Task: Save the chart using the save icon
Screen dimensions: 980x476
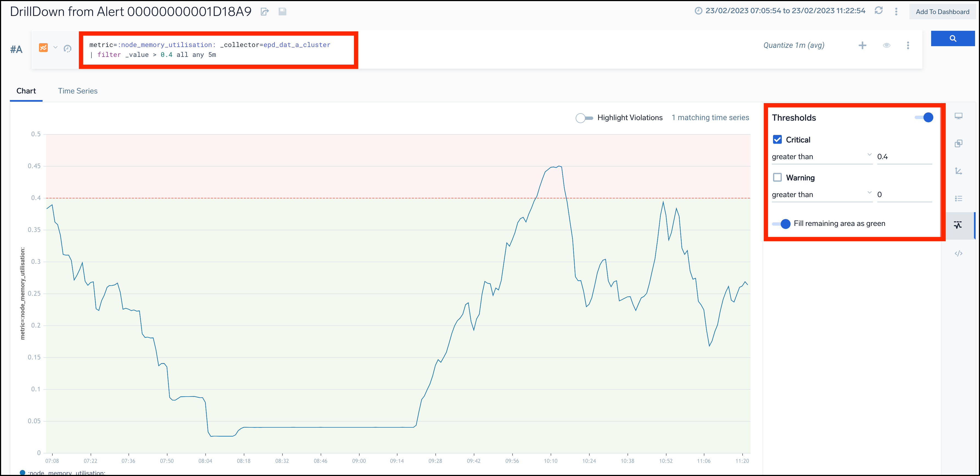Action: pos(282,12)
